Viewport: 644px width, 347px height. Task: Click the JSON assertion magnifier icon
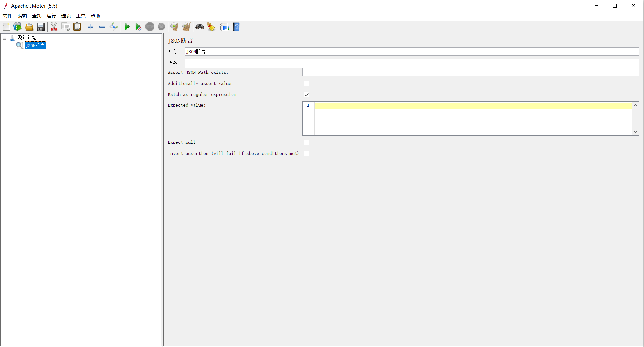click(x=20, y=46)
